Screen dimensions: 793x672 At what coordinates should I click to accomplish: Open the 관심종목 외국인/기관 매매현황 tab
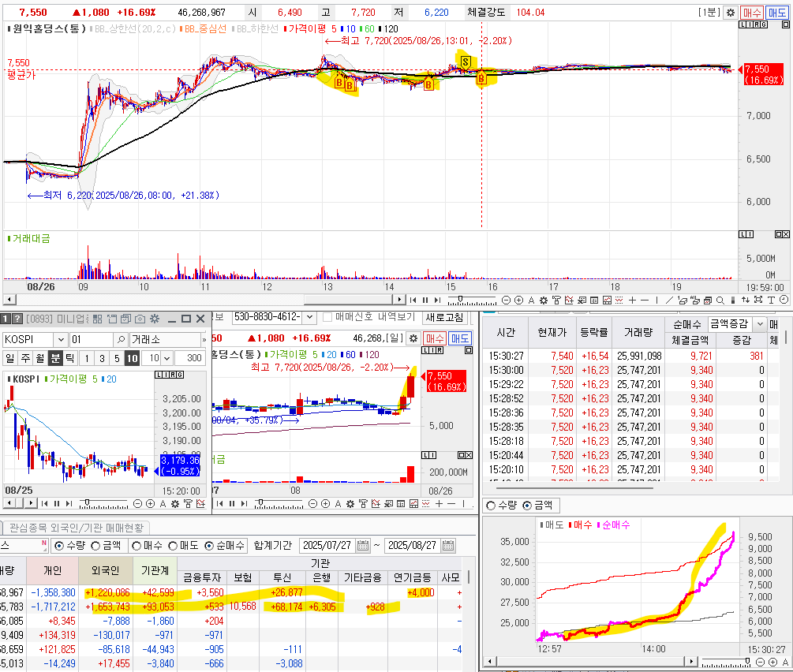click(77, 528)
